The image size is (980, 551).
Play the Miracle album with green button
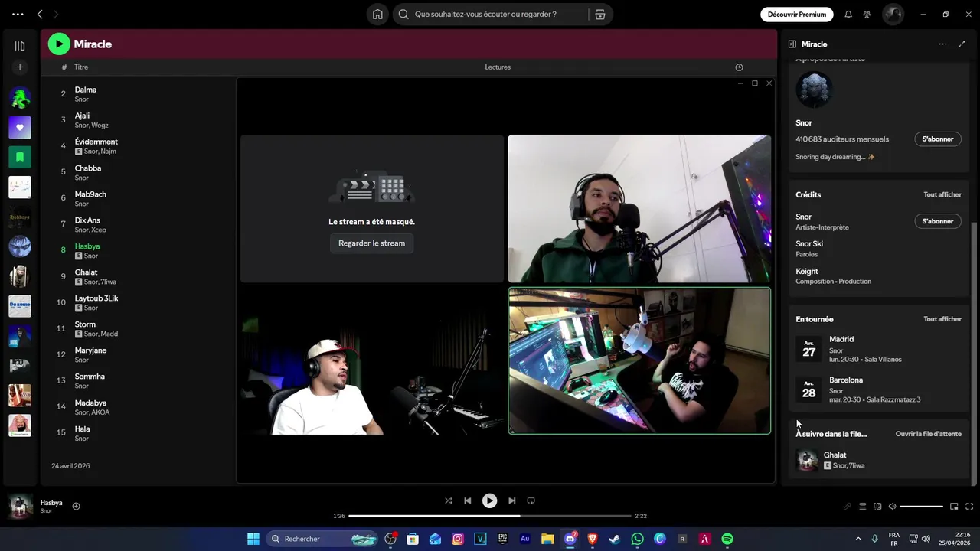[59, 44]
